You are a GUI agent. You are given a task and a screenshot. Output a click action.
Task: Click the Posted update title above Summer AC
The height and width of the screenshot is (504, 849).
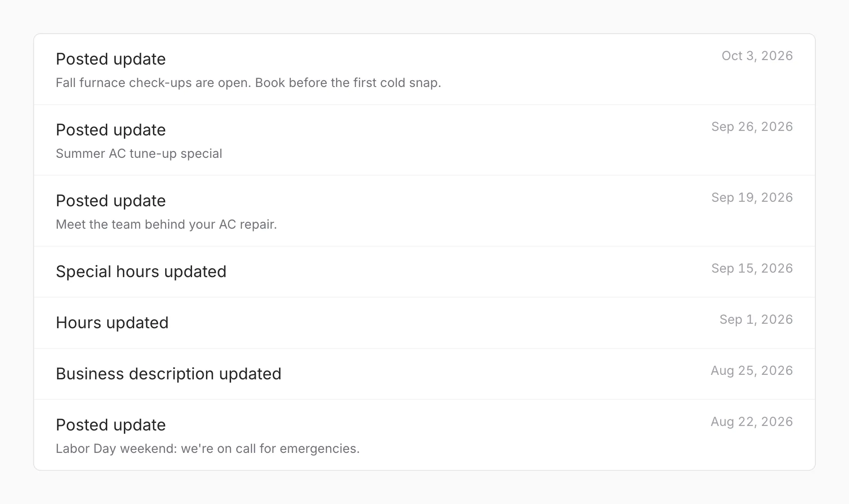pyautogui.click(x=111, y=130)
